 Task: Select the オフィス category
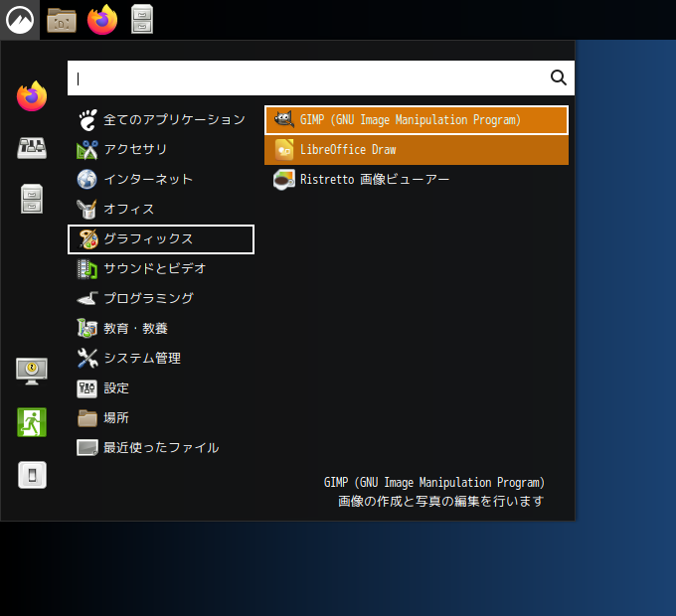[x=161, y=209]
